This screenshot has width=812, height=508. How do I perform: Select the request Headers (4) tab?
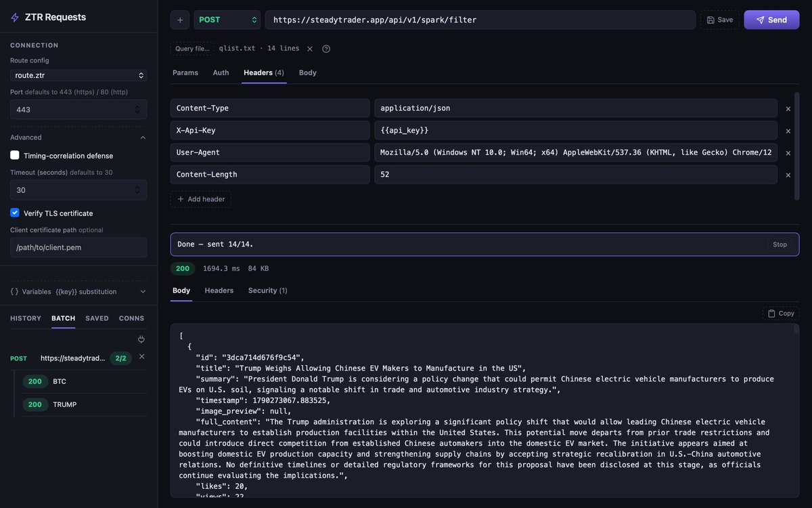click(264, 72)
